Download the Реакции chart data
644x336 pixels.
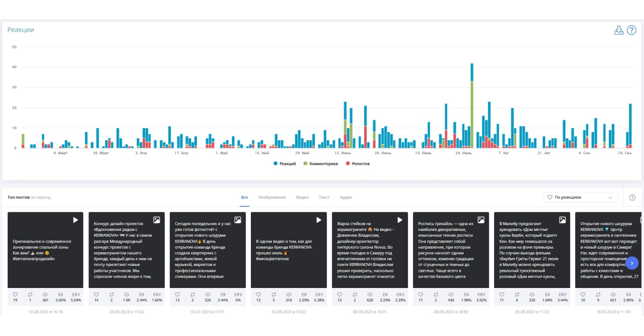(619, 30)
